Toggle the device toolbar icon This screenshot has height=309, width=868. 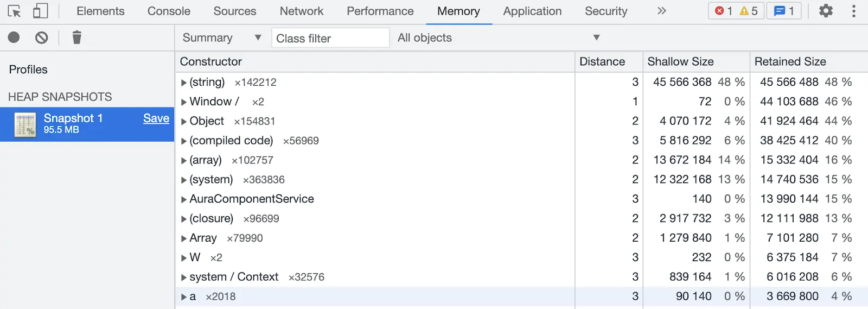coord(40,11)
